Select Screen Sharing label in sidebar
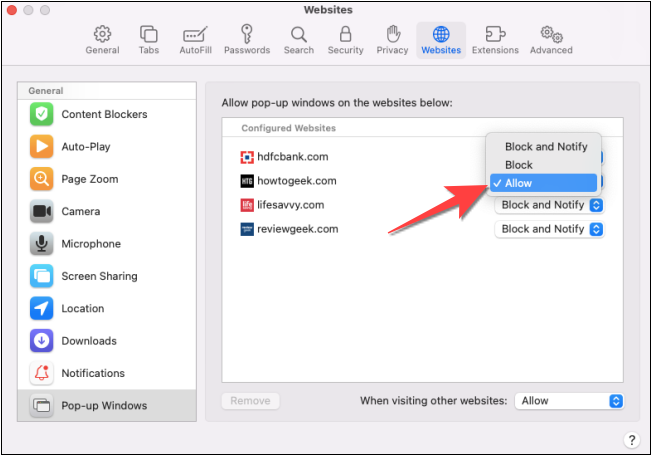This screenshot has width=654, height=458. pos(99,276)
